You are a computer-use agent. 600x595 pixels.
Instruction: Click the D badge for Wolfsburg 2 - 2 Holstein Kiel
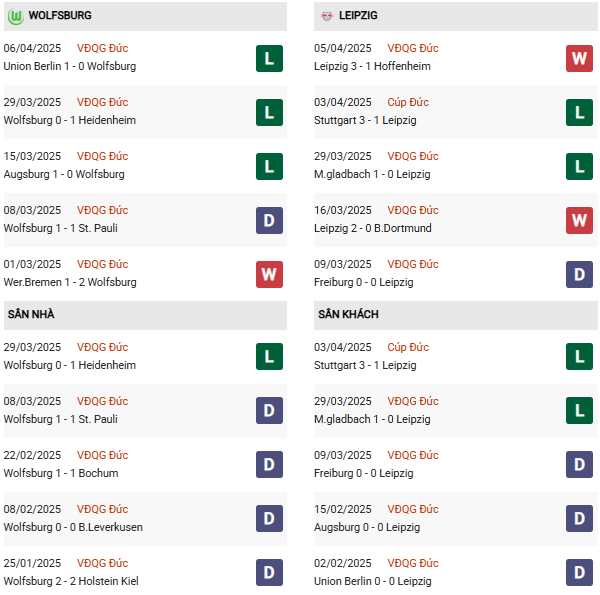[x=269, y=573]
